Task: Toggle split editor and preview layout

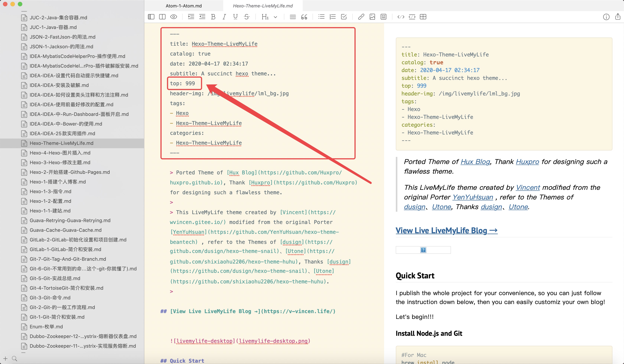Action: tap(162, 17)
